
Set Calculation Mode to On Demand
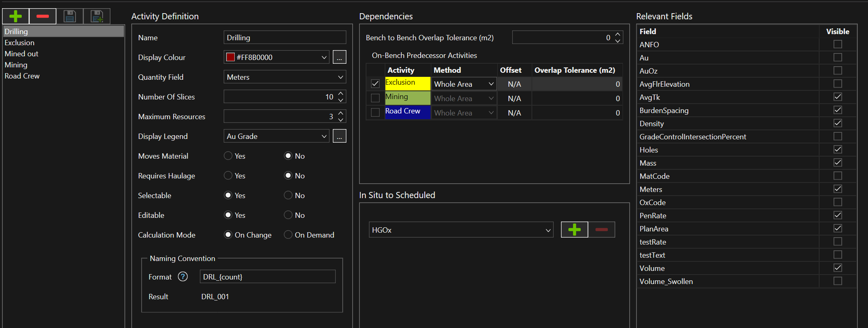[x=288, y=235]
